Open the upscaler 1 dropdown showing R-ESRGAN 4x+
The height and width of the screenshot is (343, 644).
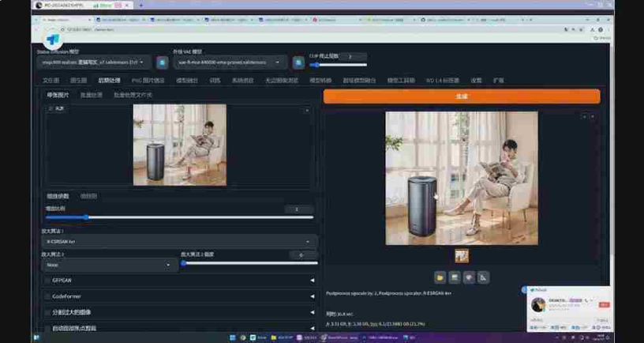[180, 241]
